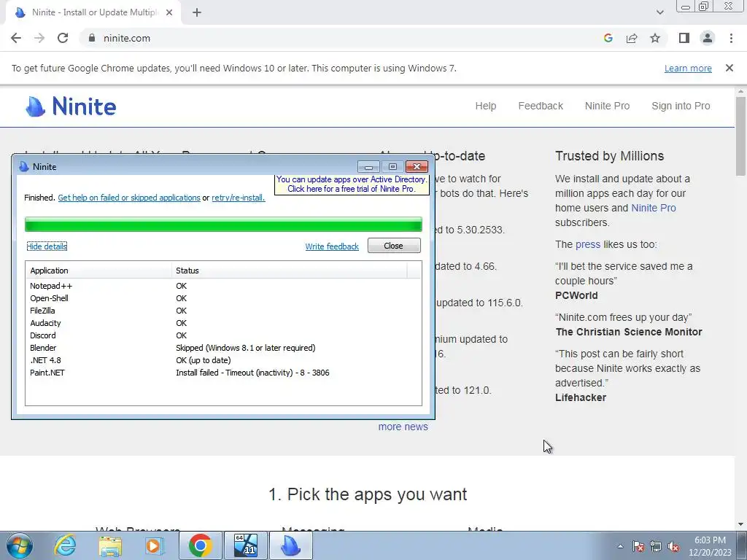747x560 pixels.
Task: Collapse the list with Hide details
Action: pos(47,246)
